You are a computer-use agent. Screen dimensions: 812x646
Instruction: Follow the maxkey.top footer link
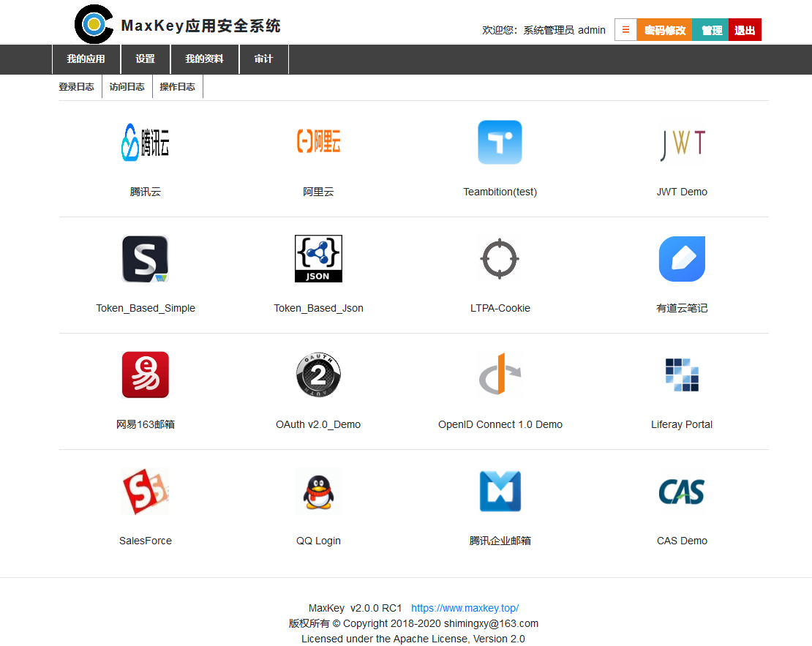[x=465, y=608]
